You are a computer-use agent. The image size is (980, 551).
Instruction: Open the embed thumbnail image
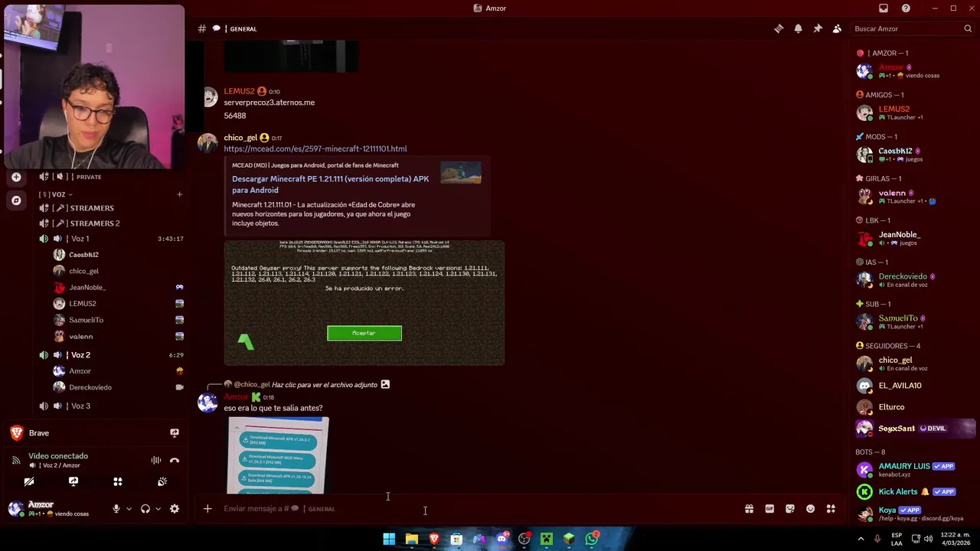click(461, 173)
